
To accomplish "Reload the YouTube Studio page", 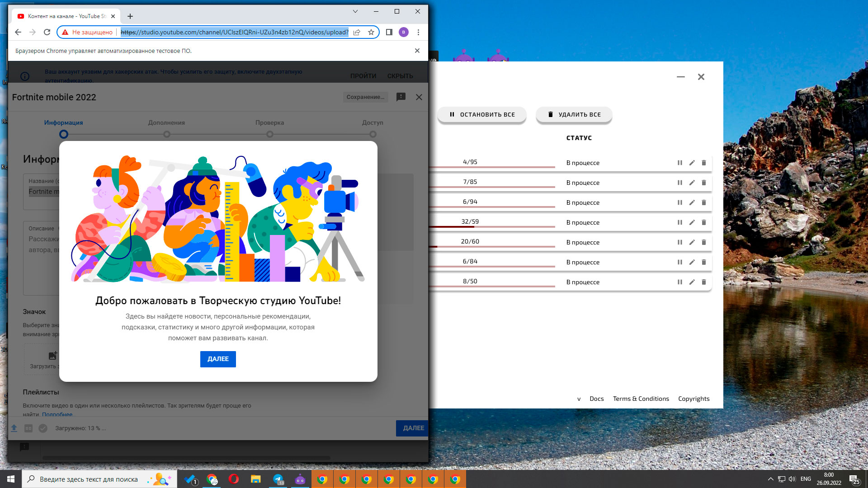I will click(47, 32).
